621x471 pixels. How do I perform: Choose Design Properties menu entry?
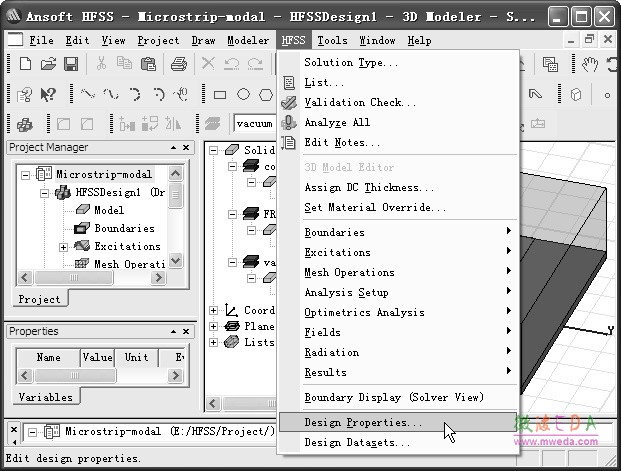click(398, 422)
